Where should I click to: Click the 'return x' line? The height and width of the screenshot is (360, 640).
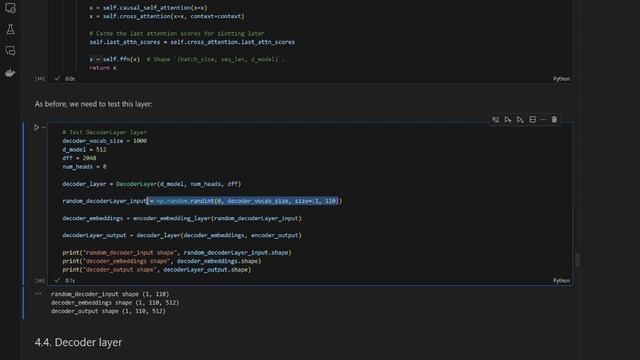103,68
